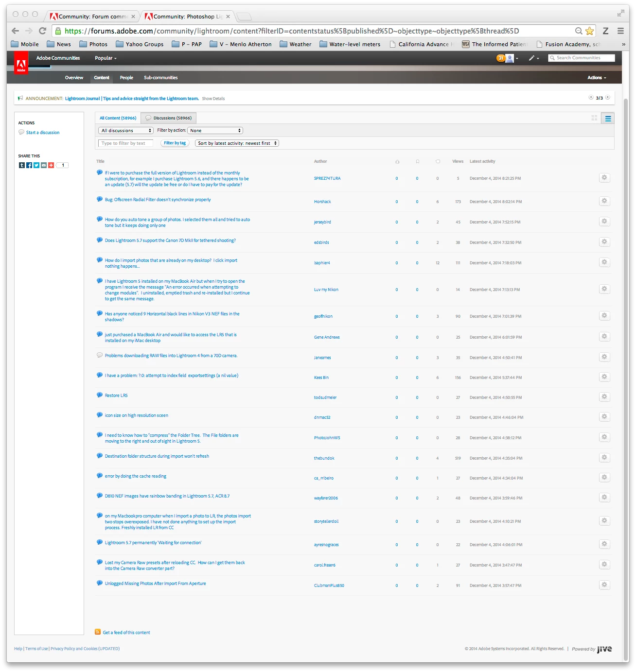636x672 pixels.
Task: Share this page on Twitter
Action: point(36,165)
